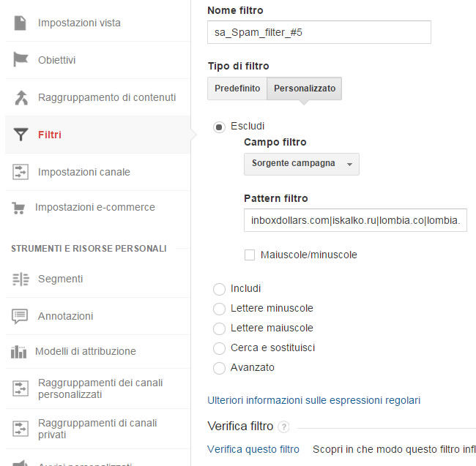
Task: Choose the Cerca e sostituisci radio button
Action: (x=219, y=348)
